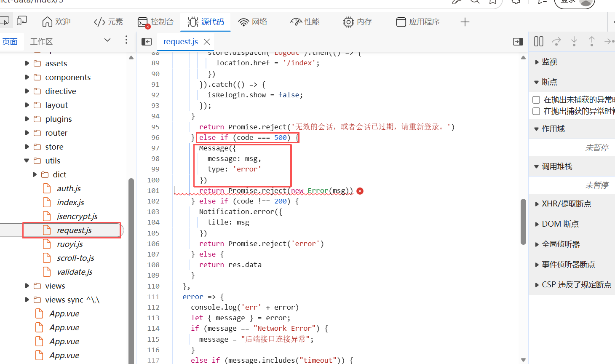
Task: Open scroll-to.js file
Action: (x=75, y=258)
